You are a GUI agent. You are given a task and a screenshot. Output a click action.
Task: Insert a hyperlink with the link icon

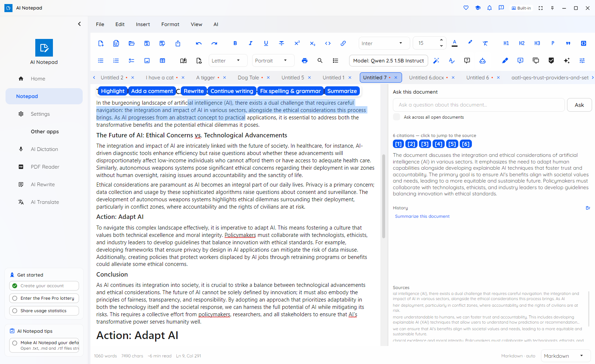click(x=343, y=43)
